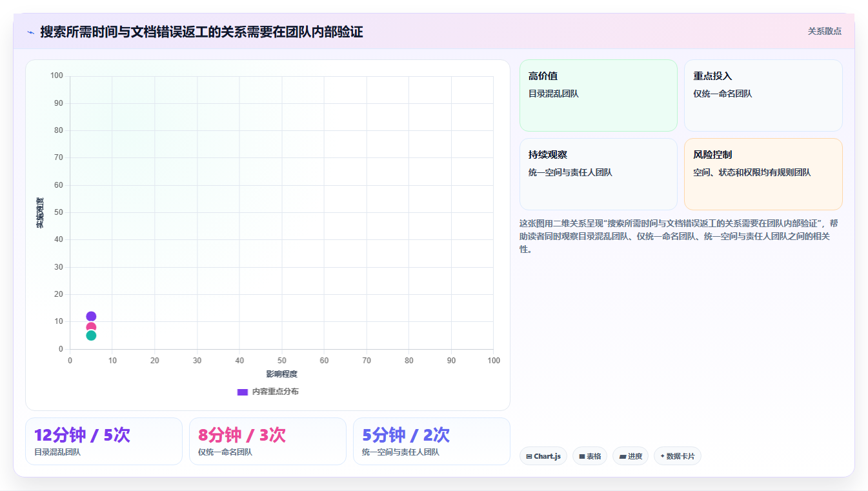Click the 影响程度 x-axis label
Image resolution: width=868 pixels, height=491 pixels.
pos(282,374)
